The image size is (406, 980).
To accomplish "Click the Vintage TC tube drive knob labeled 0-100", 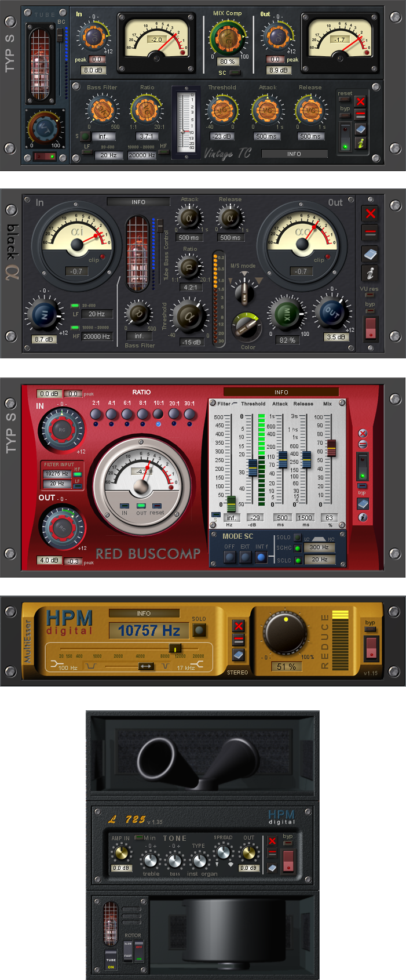I will 45,129.
